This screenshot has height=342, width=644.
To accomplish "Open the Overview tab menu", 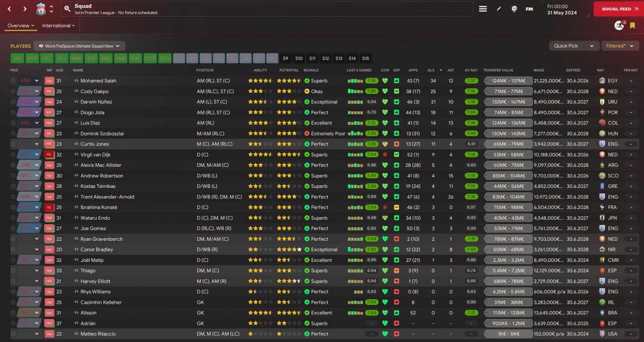I will 21,26.
